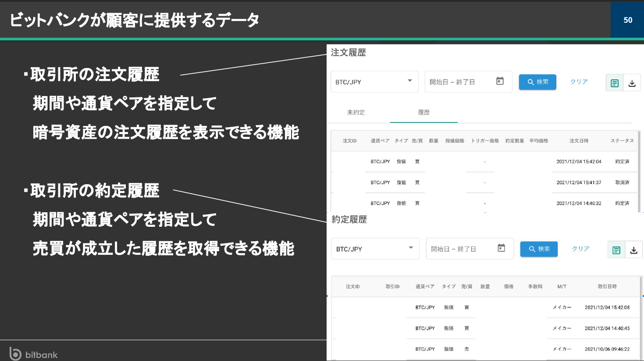Viewport: 644px width, 361px height.
Task: Expand the BTC/JPY pair dropdown in 注文履歴
Action: (x=374, y=82)
